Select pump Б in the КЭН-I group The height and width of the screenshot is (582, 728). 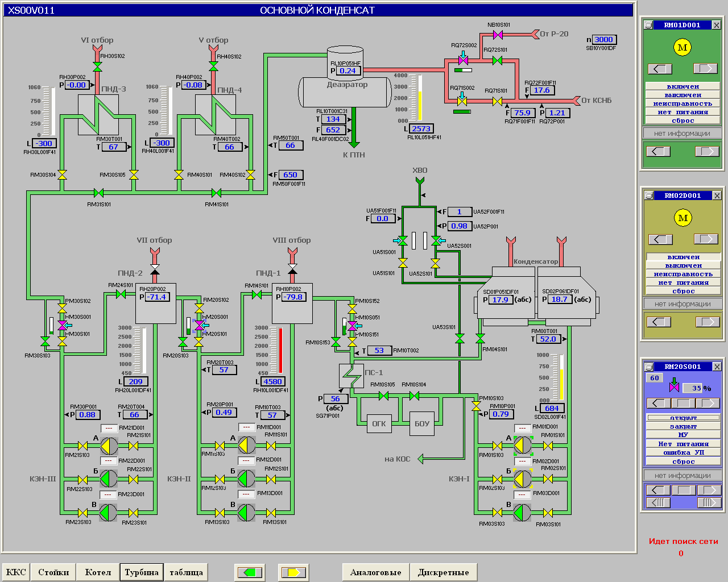click(x=523, y=479)
